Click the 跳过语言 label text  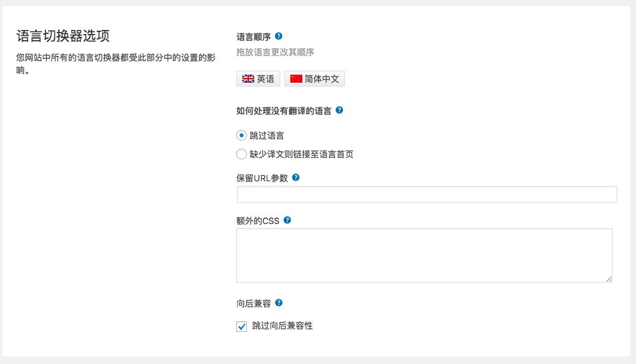[x=267, y=135]
